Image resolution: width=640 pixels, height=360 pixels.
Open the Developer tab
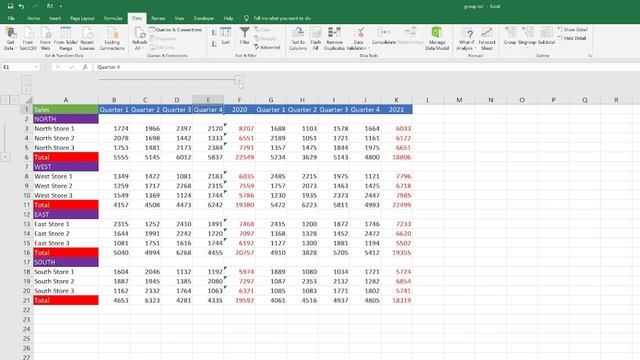pyautogui.click(x=204, y=18)
